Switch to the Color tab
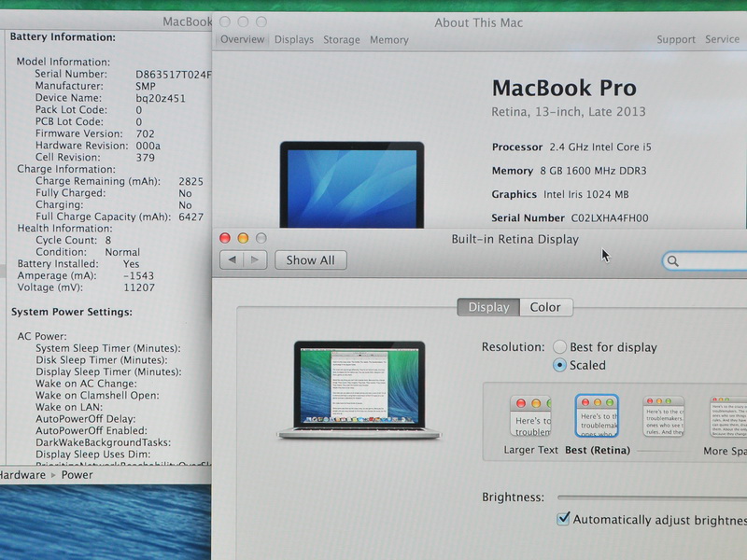Image resolution: width=747 pixels, height=560 pixels. click(546, 307)
